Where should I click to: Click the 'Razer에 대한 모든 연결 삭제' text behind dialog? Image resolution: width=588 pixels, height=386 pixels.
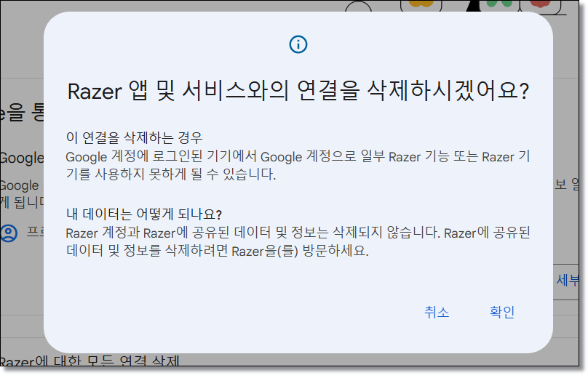pos(90,361)
